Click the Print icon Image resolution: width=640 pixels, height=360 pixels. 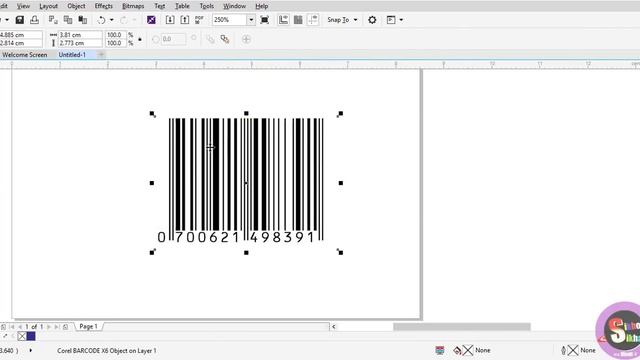coord(34,20)
